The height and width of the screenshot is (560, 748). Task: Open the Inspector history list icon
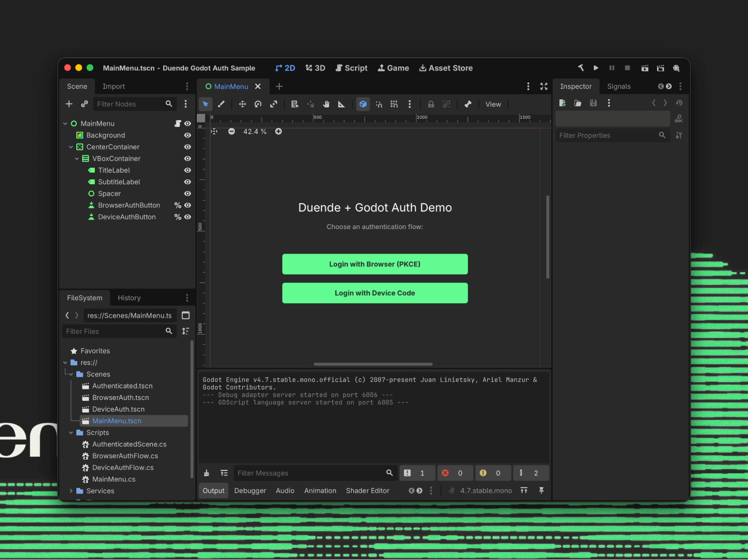pyautogui.click(x=679, y=103)
